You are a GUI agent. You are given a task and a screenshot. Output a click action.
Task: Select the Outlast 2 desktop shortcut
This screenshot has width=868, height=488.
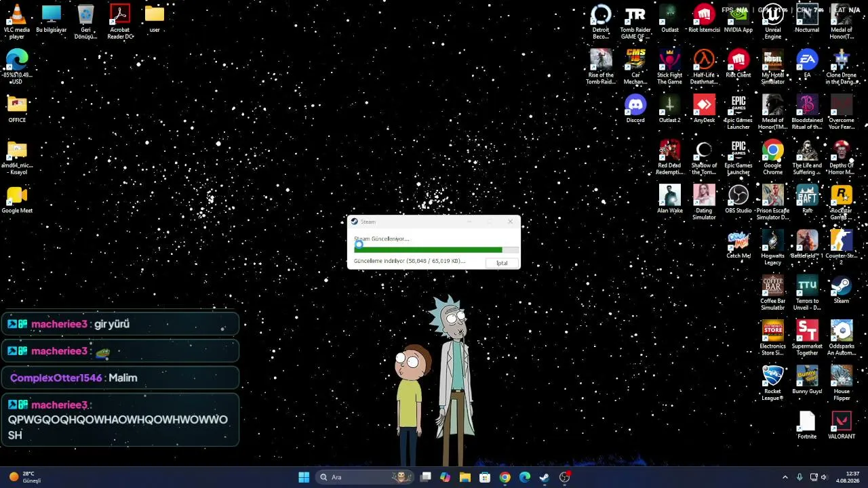[x=669, y=109]
